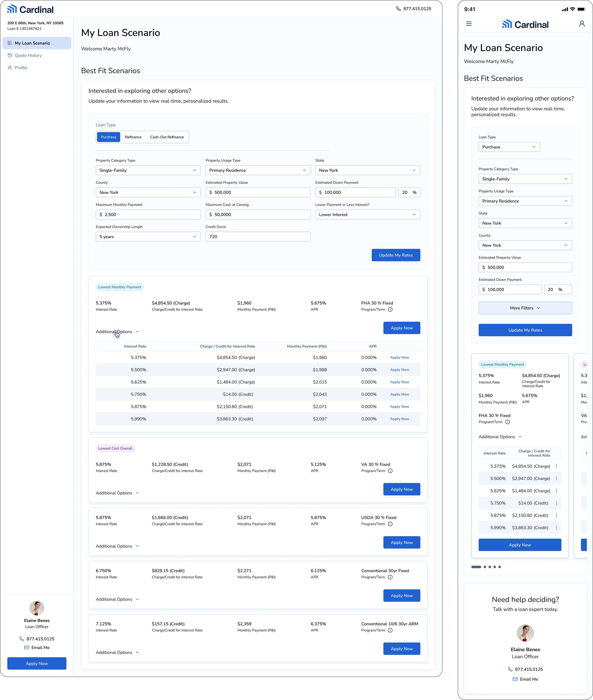
Task: Click Apply Now link in 5.750% row
Action: tap(399, 394)
